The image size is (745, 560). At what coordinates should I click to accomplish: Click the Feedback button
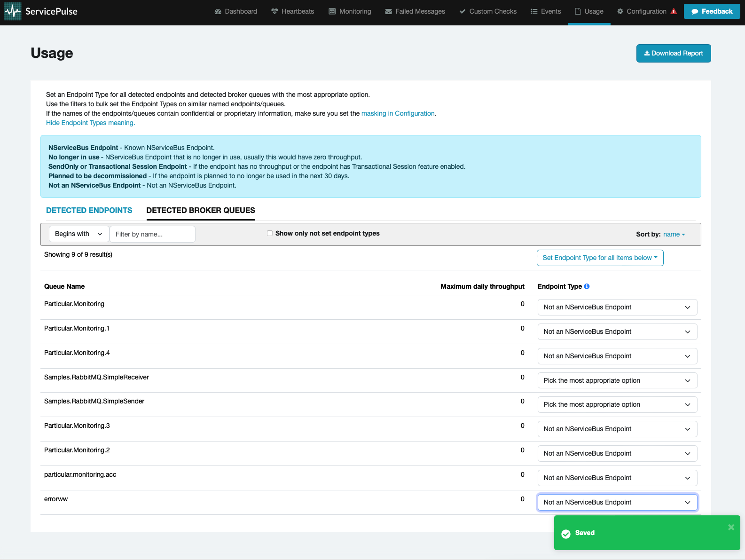point(712,11)
